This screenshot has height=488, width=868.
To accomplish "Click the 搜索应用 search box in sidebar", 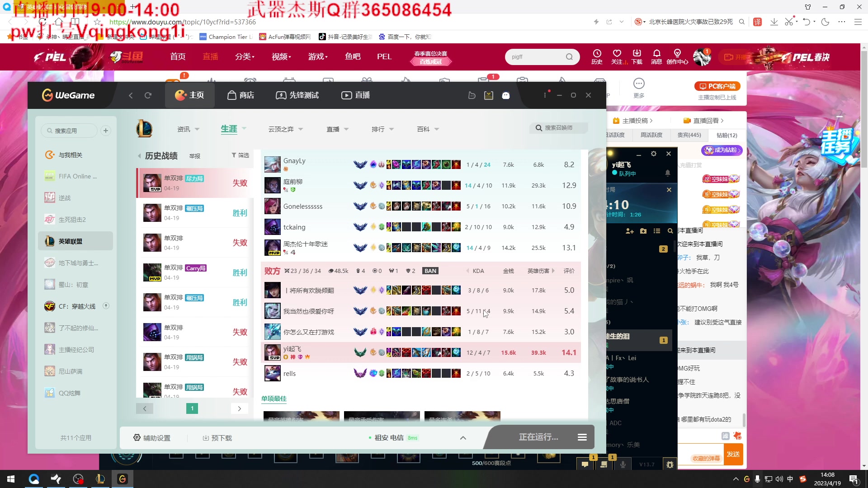I will pos(69,131).
